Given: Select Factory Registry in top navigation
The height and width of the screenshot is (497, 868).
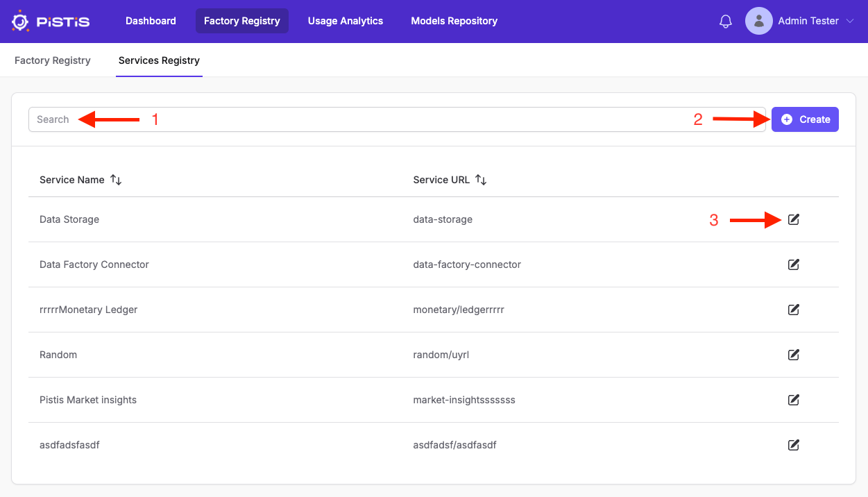Looking at the screenshot, I should (x=242, y=21).
